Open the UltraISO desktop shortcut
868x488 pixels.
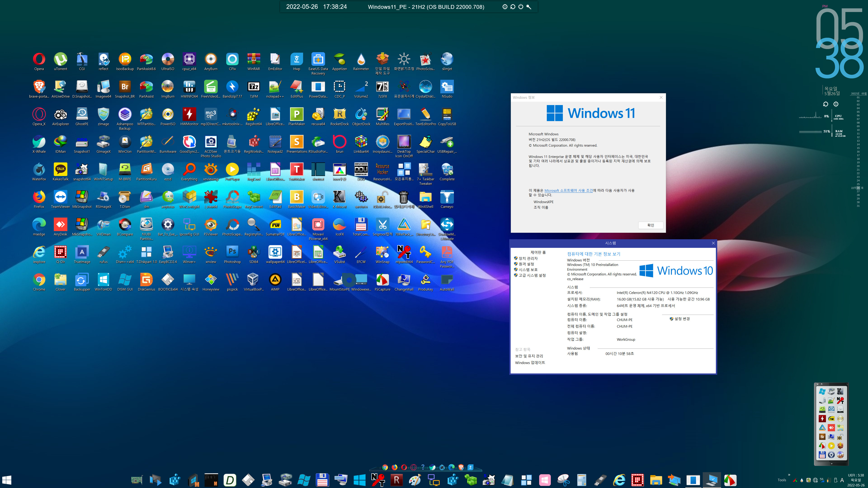click(168, 61)
